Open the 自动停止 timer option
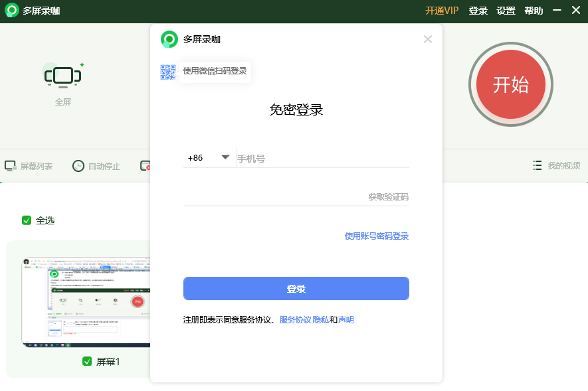588x391 pixels. pyautogui.click(x=96, y=166)
